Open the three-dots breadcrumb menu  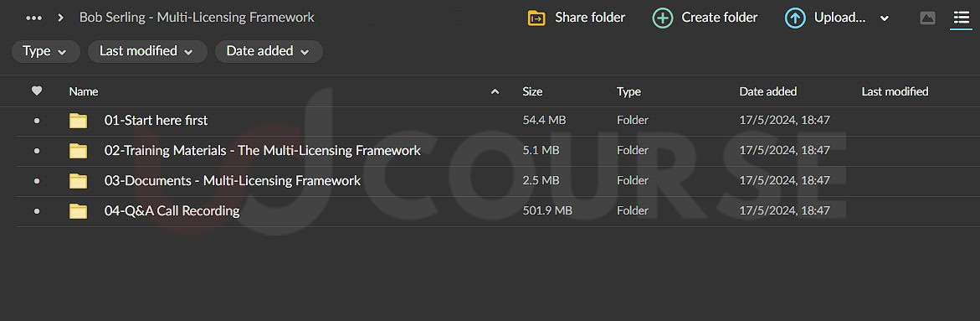pos(33,18)
